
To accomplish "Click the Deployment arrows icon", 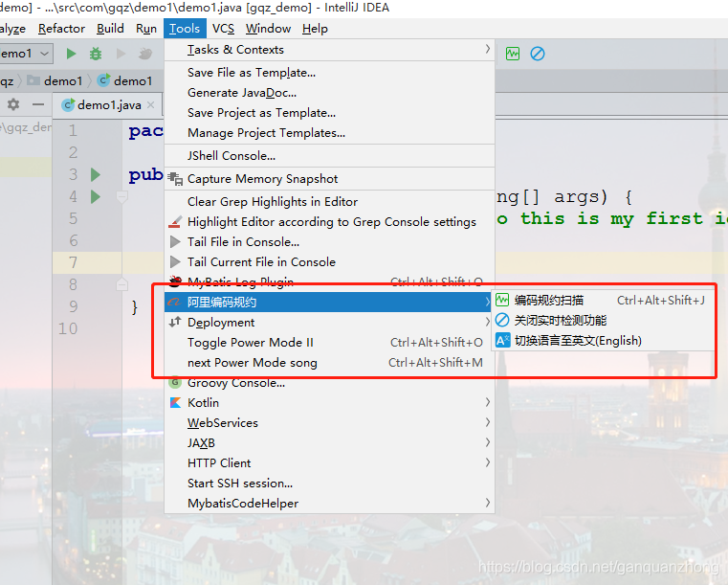I will tap(175, 322).
